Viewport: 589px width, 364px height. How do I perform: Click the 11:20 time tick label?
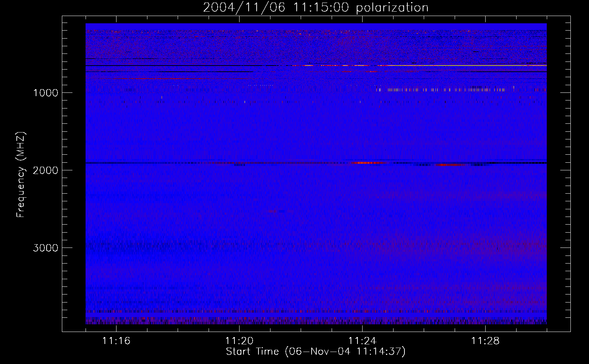[239, 341]
